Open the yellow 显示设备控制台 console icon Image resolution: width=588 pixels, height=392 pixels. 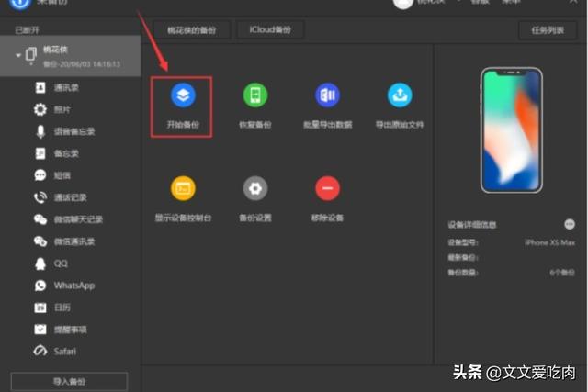pyautogui.click(x=183, y=189)
